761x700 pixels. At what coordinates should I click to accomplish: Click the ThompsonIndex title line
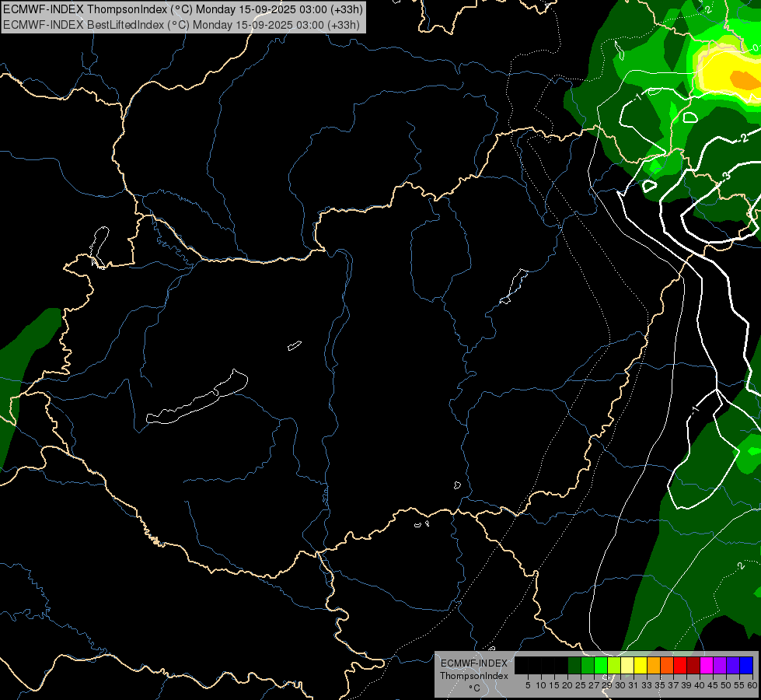pos(183,9)
